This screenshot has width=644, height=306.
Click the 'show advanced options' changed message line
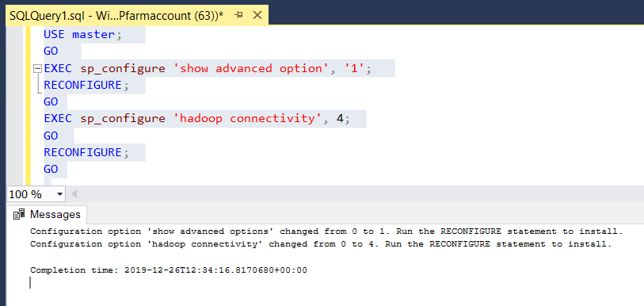tap(326, 231)
